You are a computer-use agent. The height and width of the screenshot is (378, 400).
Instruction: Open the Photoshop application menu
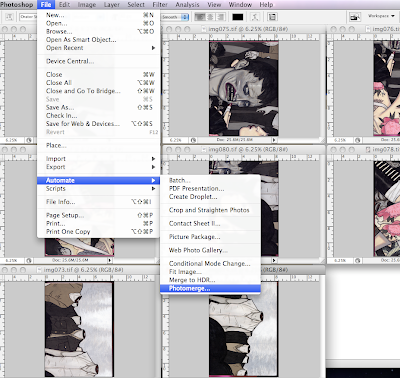(x=17, y=5)
